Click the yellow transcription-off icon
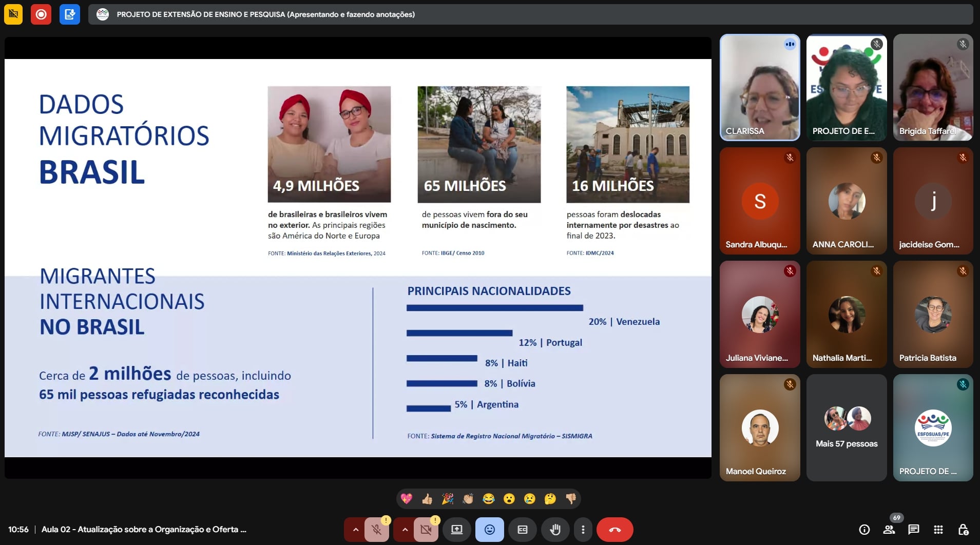 click(13, 14)
